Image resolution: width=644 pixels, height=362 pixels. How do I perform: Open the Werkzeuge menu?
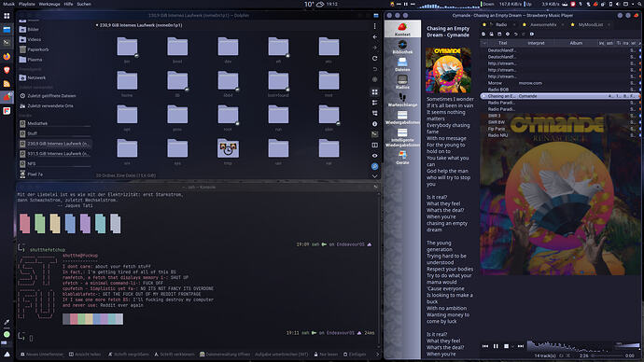[49, 4]
